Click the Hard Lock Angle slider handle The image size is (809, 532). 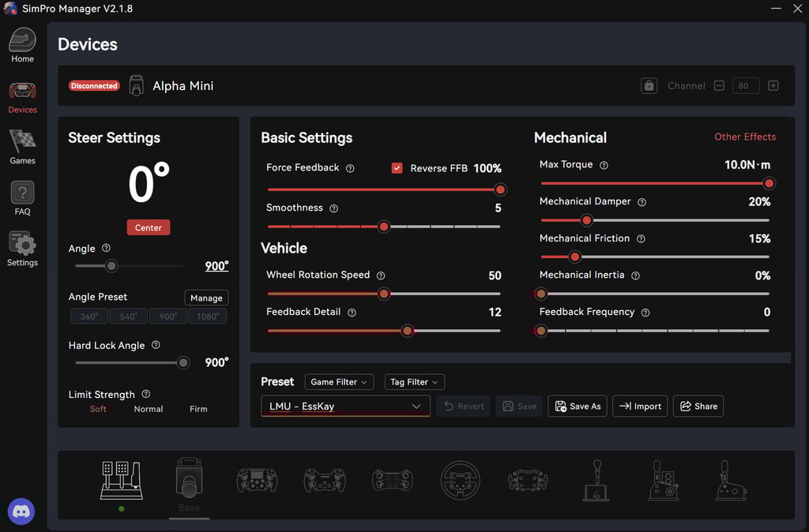(182, 363)
